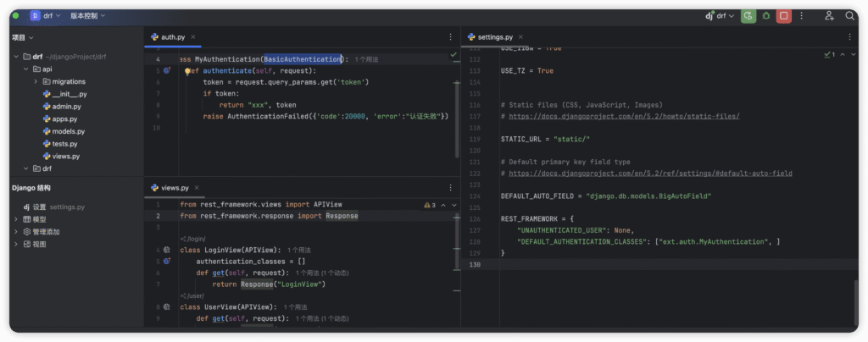The width and height of the screenshot is (868, 342).
Task: Open the add-collaborator person icon
Action: coord(829,15)
